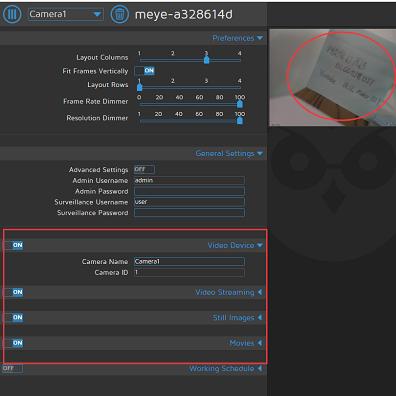This screenshot has height=396, width=396.
Task: Toggle the Video Streaming ON switch
Action: click(x=13, y=292)
